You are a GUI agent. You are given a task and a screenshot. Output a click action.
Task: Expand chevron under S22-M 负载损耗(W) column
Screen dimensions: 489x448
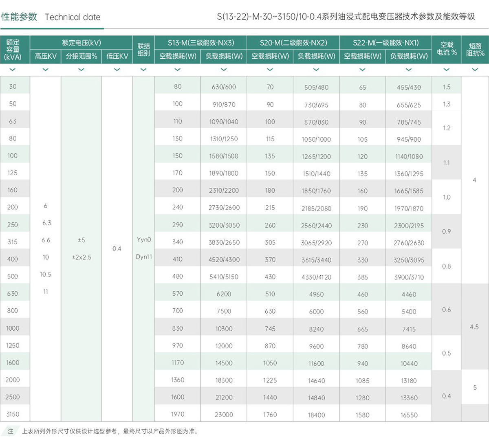[409, 70]
